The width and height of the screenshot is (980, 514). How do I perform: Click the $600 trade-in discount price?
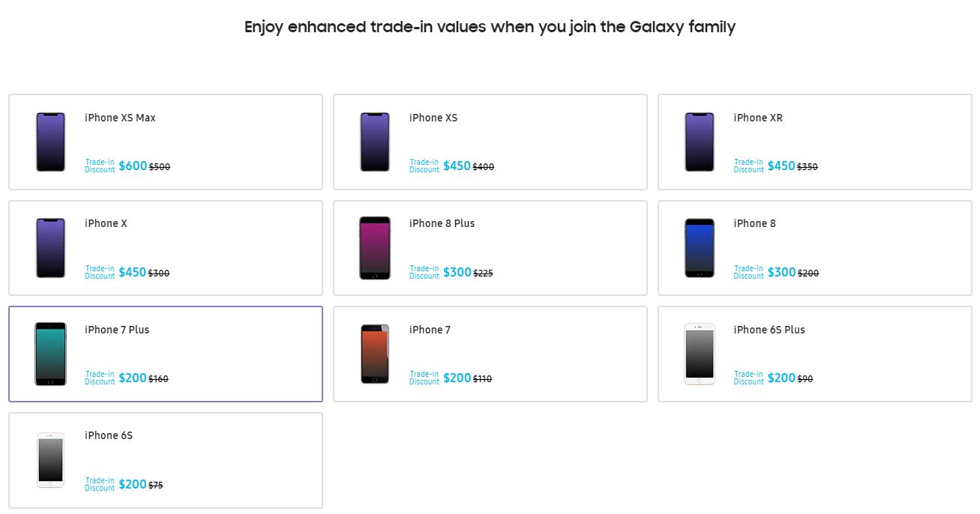pos(133,166)
